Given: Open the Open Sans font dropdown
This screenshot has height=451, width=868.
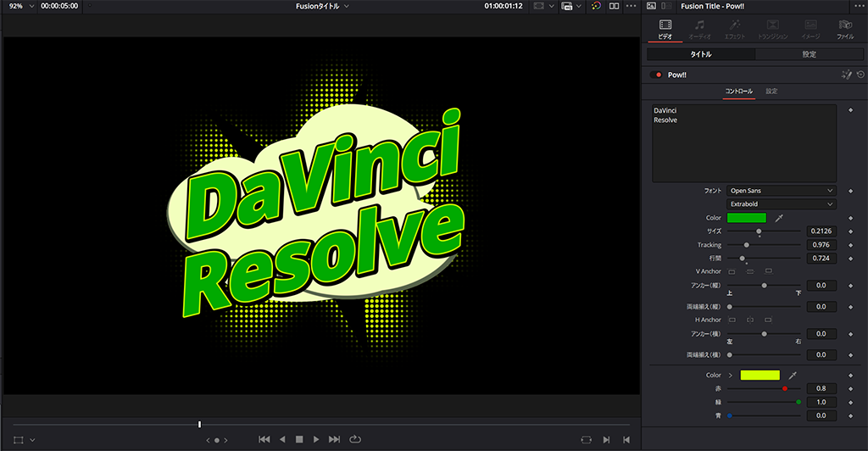Looking at the screenshot, I should pyautogui.click(x=781, y=191).
